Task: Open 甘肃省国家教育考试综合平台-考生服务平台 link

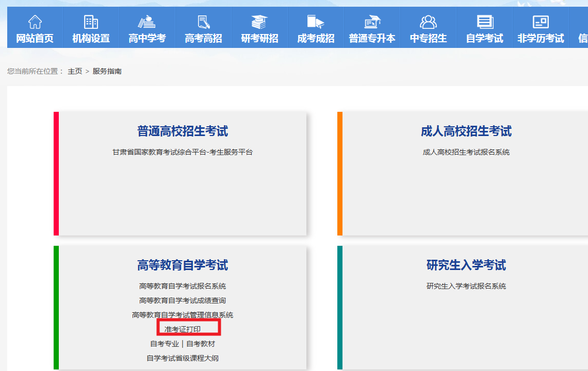Action: (x=183, y=152)
